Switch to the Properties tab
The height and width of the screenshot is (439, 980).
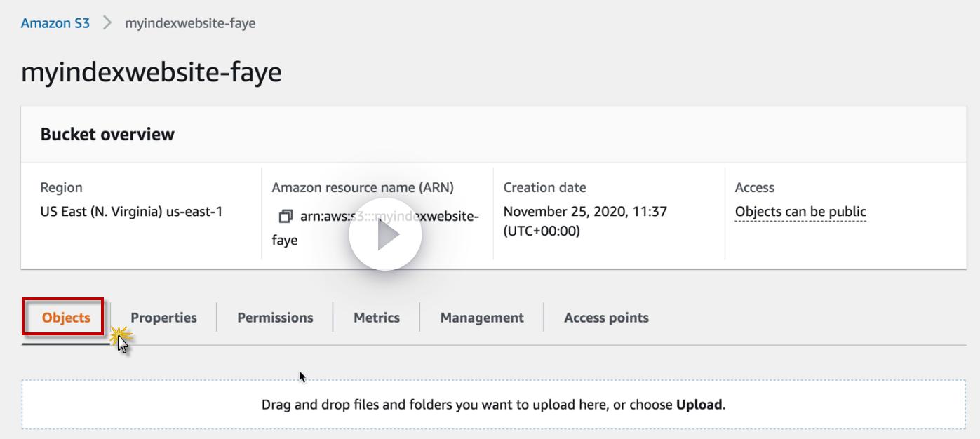tap(163, 318)
